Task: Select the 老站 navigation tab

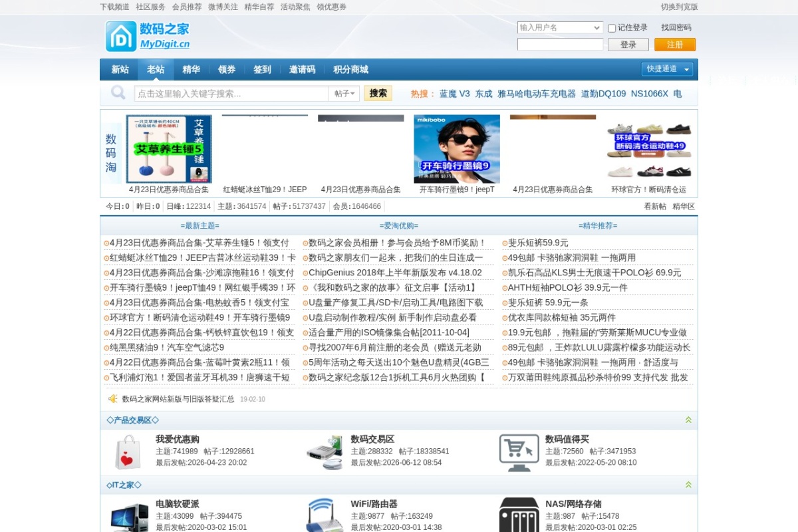Action: [x=156, y=70]
